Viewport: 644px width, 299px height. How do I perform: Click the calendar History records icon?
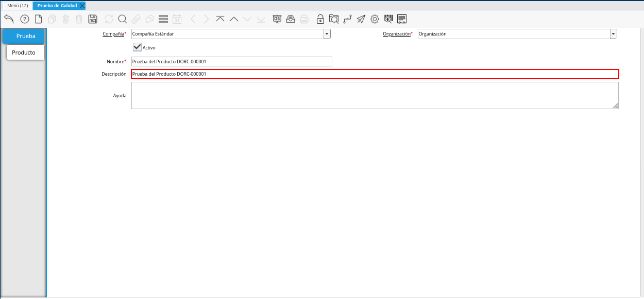[177, 19]
